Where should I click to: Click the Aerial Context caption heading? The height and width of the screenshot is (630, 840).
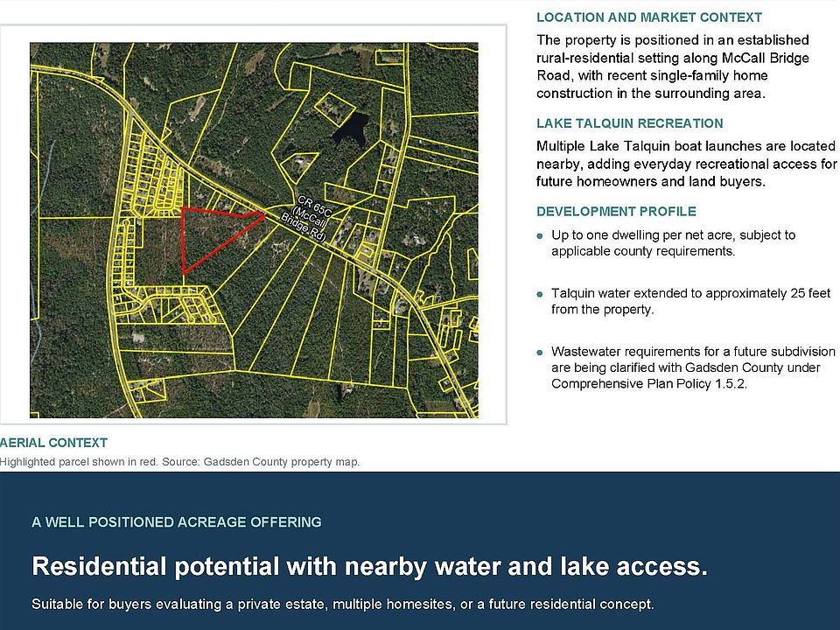coord(53,443)
